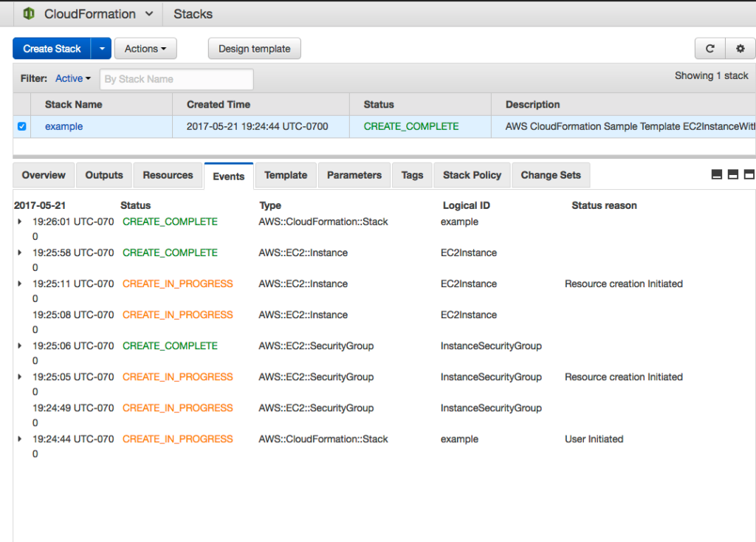
Task: Select the split-view pane layout icon
Action: click(733, 174)
